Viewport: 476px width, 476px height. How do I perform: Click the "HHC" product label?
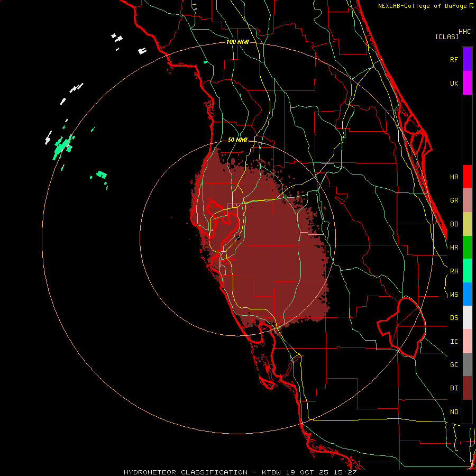click(x=465, y=32)
